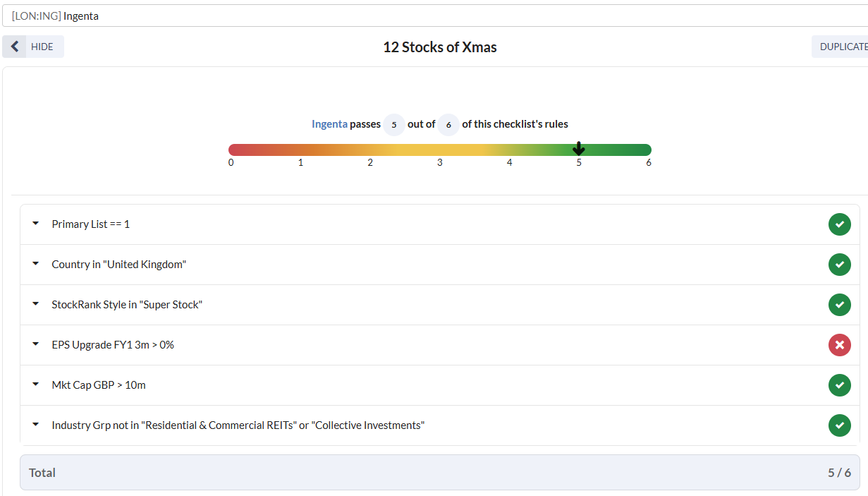Expand the Primary List == 1 rule
868x496 pixels.
click(x=36, y=224)
